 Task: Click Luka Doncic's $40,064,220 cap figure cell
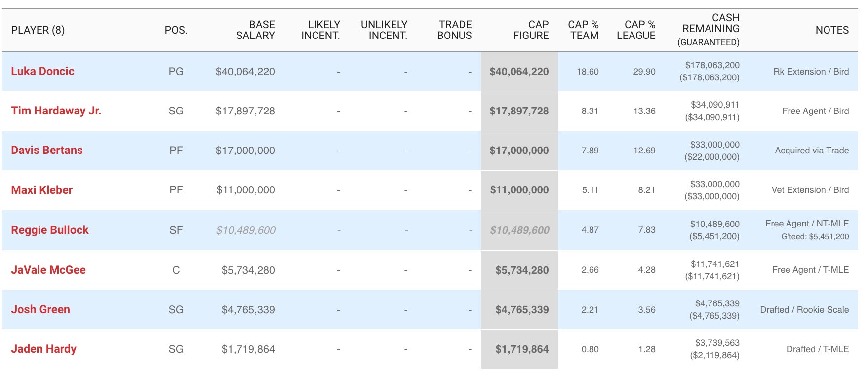tap(519, 72)
